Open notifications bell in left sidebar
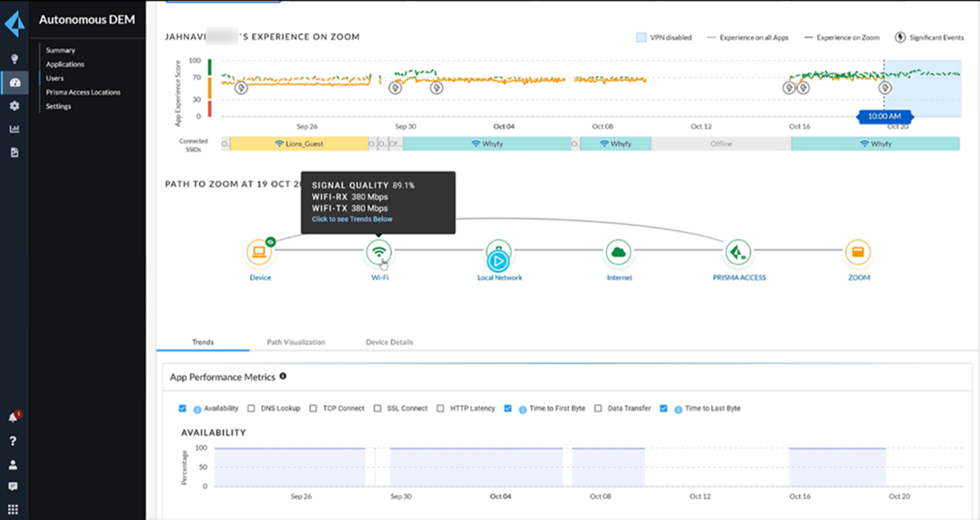Viewport: 980px width, 520px height. pyautogui.click(x=13, y=417)
